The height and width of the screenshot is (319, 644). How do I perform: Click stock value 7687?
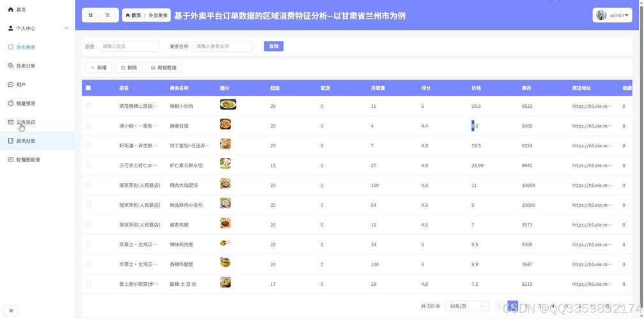(527, 265)
